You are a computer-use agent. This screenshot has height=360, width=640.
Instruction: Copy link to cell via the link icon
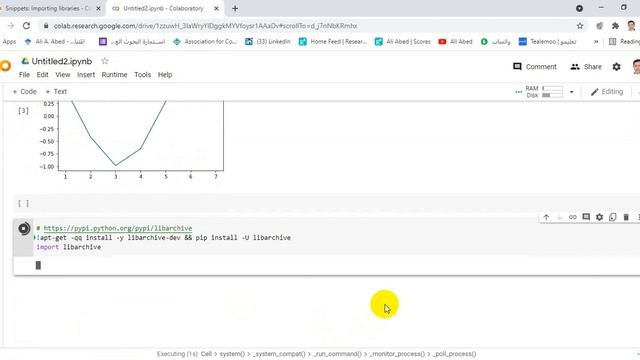click(x=573, y=217)
